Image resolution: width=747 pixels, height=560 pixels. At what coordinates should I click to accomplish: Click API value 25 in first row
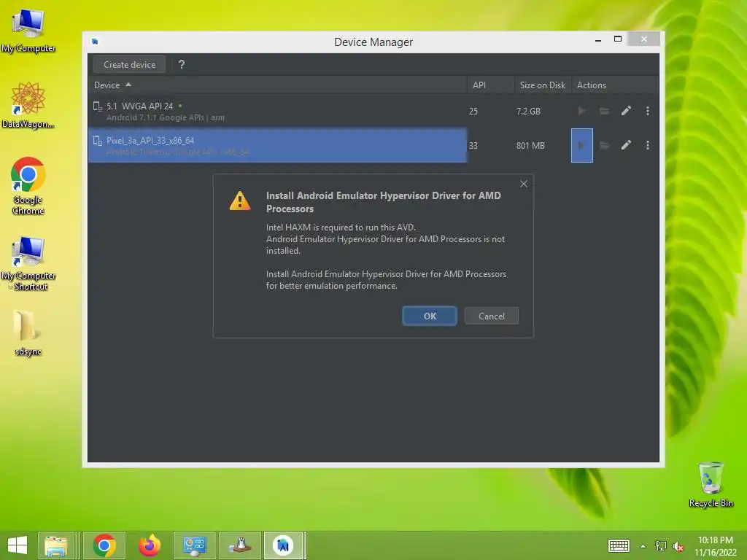(x=473, y=111)
